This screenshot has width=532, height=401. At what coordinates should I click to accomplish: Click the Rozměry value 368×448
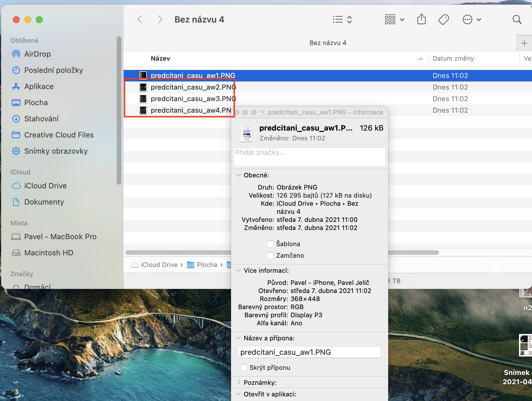(x=305, y=299)
